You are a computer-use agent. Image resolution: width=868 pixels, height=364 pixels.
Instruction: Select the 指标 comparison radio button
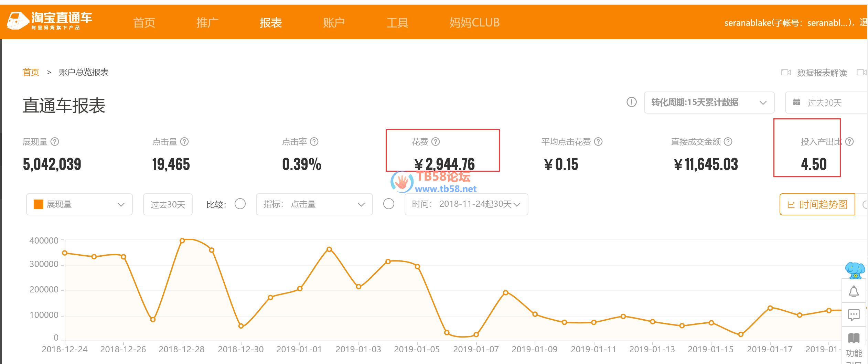240,204
